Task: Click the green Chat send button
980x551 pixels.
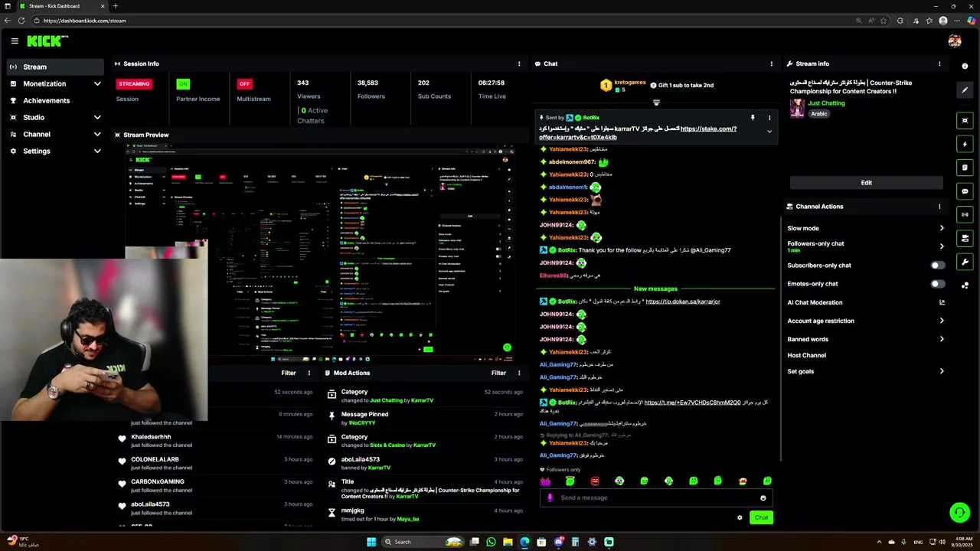Action: tap(761, 517)
